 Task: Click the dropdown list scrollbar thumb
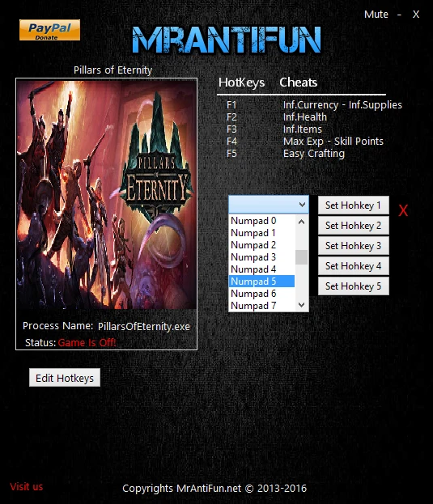[302, 257]
